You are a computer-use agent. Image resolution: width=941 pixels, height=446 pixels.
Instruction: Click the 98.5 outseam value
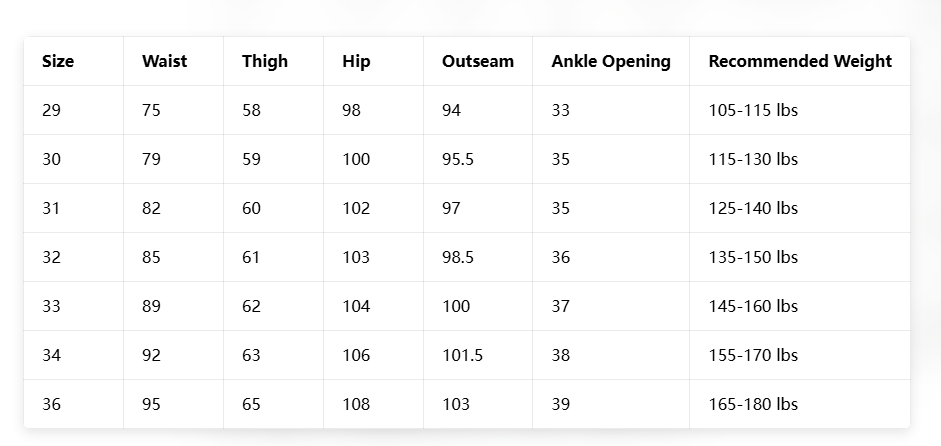point(457,257)
